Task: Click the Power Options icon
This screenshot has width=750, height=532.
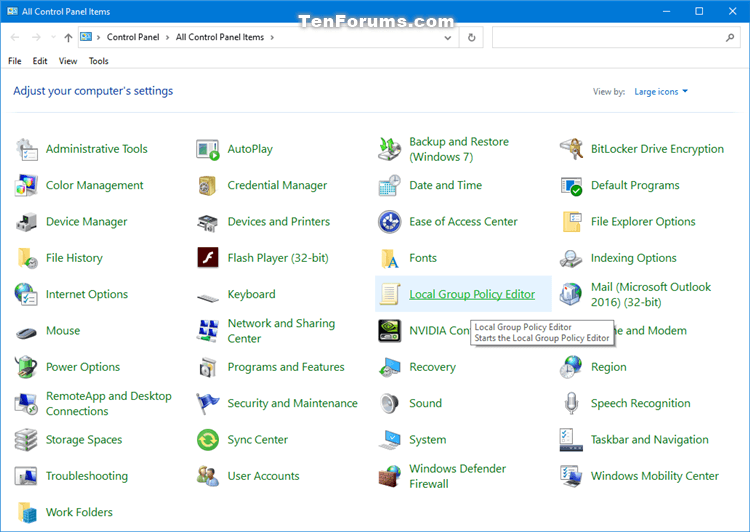Action: click(26, 367)
